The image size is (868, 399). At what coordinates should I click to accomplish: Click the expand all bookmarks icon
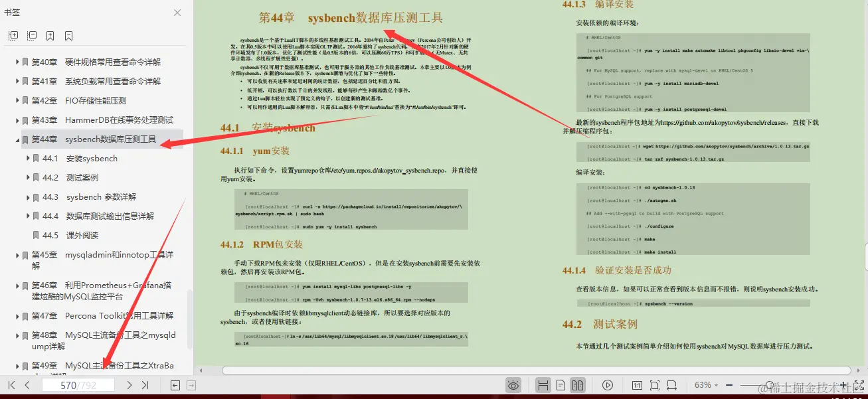pos(13,35)
